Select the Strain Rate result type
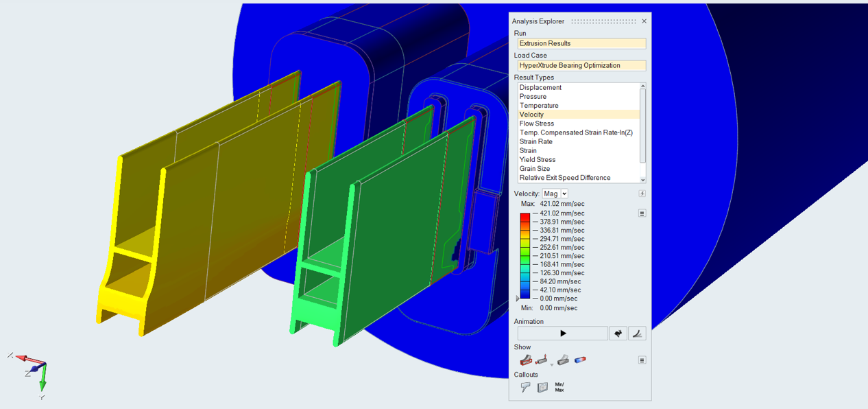 coord(535,141)
